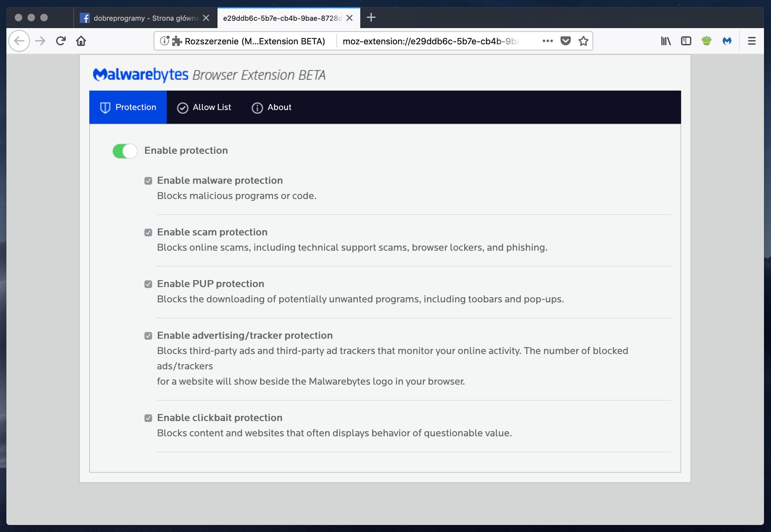The height and width of the screenshot is (532, 771).
Task: Uncheck Enable malware protection
Action: (x=148, y=181)
